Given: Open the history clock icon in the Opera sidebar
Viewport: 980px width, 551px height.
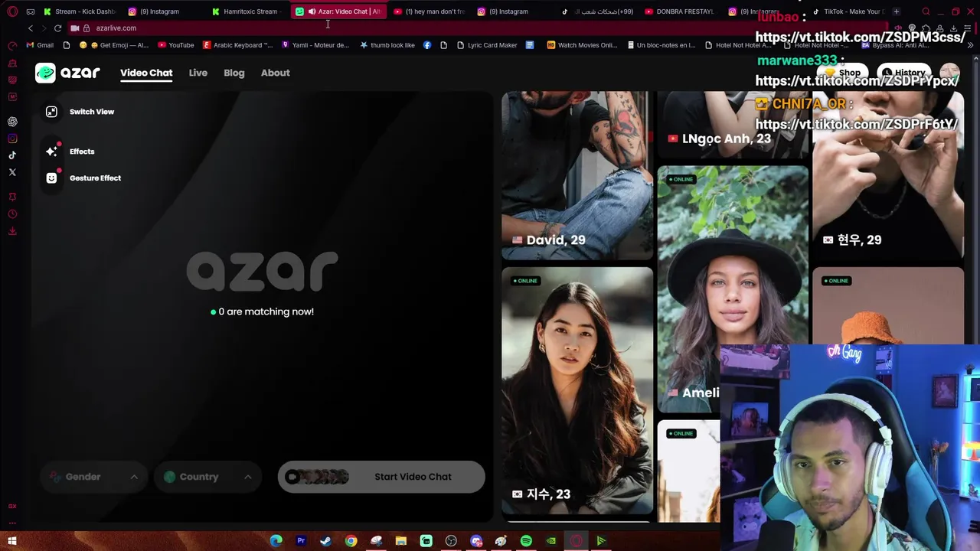Looking at the screenshot, I should 12,214.
